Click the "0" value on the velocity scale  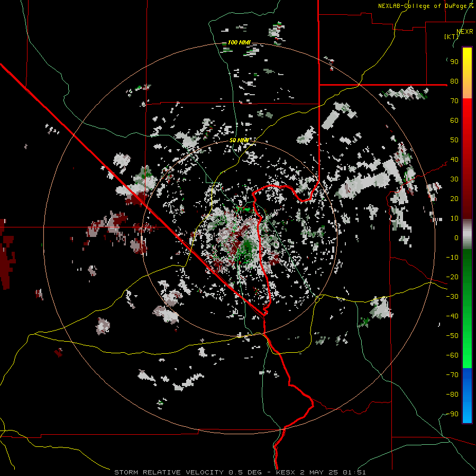tap(456, 238)
